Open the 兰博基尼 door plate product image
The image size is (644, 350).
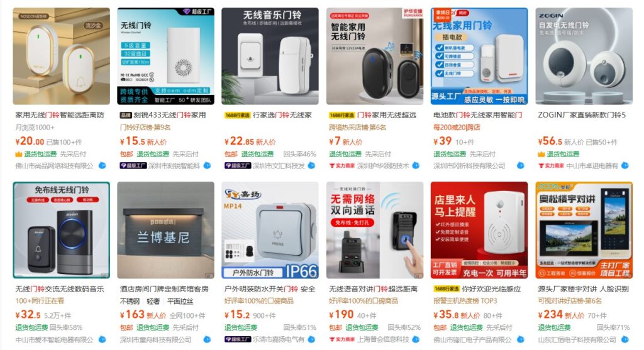pyautogui.click(x=165, y=230)
